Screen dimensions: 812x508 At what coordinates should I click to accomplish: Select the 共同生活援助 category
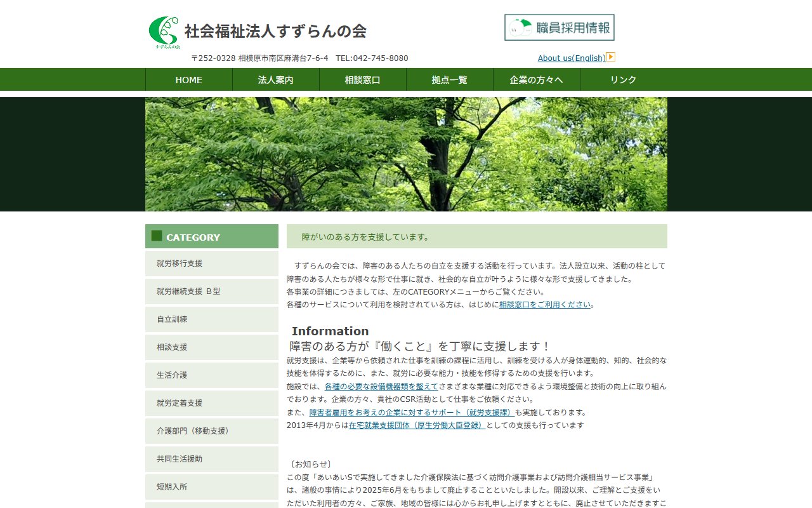tap(212, 458)
